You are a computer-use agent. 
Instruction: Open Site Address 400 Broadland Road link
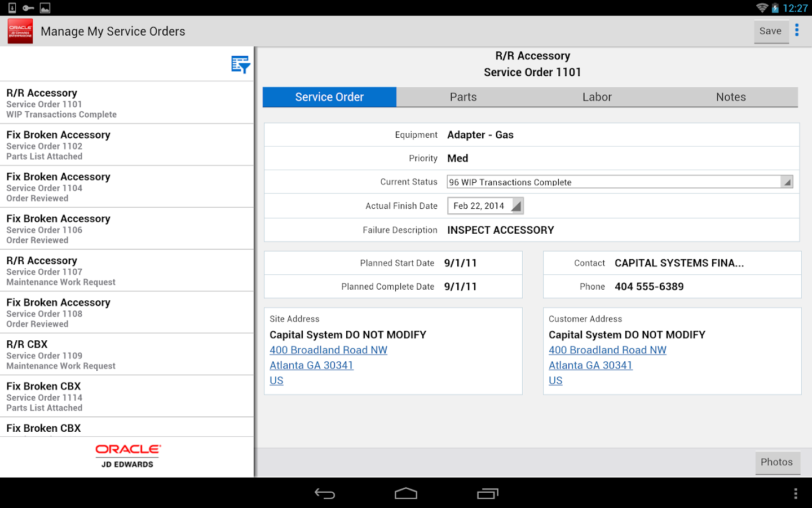pyautogui.click(x=328, y=350)
